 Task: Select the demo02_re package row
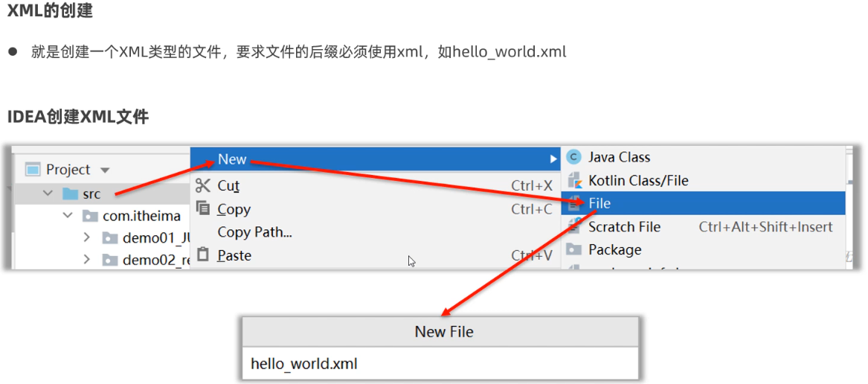[x=103, y=260]
